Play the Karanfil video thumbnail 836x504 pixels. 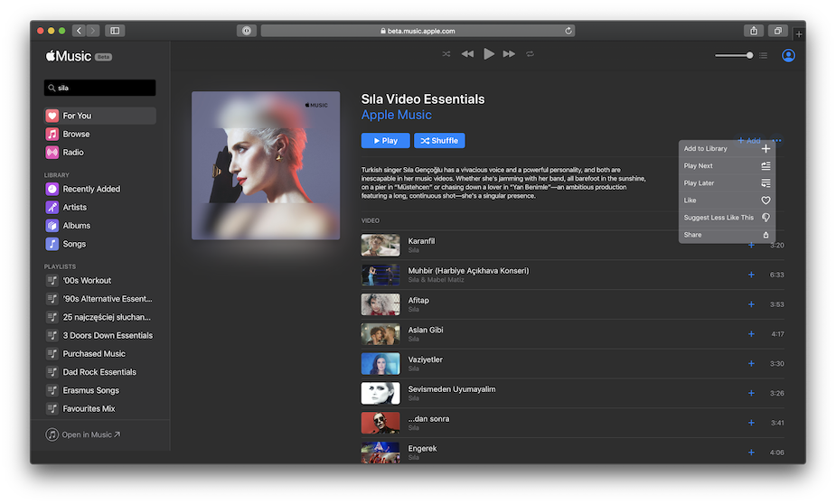click(380, 245)
